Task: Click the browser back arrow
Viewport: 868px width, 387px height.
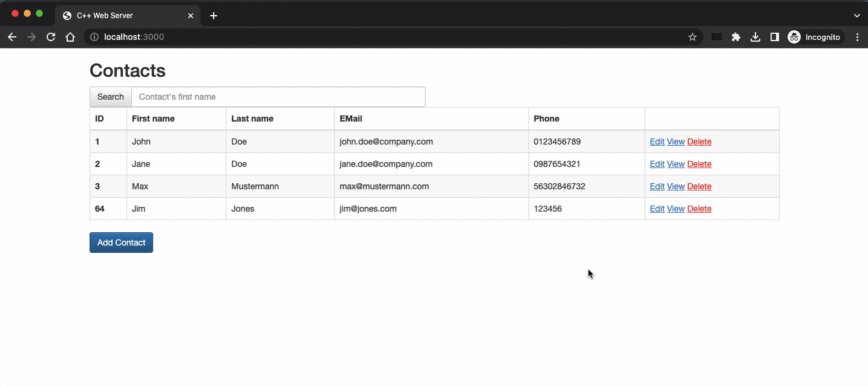Action: 12,37
